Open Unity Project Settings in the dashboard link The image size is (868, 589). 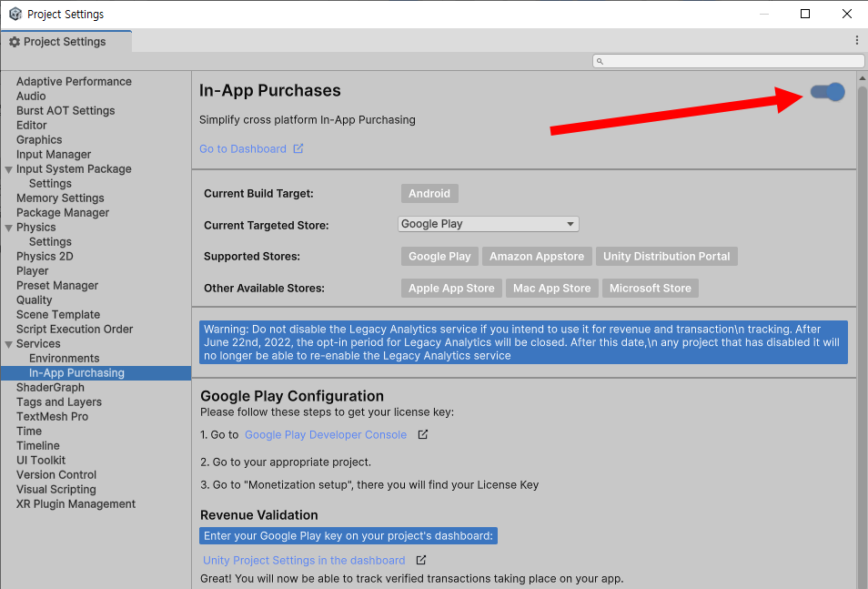pos(304,560)
